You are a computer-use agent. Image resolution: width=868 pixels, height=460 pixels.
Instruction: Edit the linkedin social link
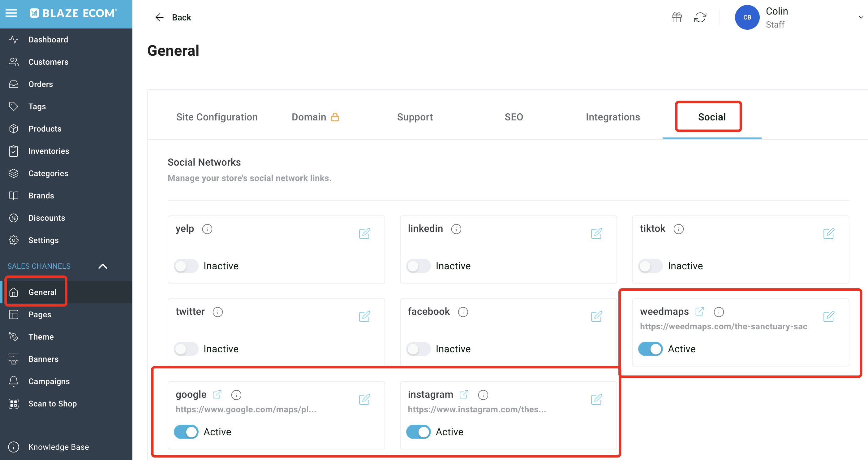pos(596,233)
